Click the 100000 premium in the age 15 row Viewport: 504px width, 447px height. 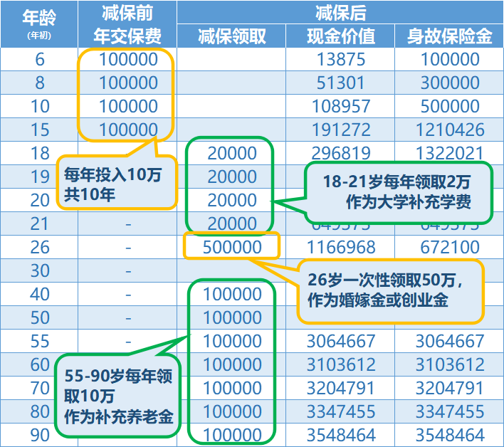[128, 130]
